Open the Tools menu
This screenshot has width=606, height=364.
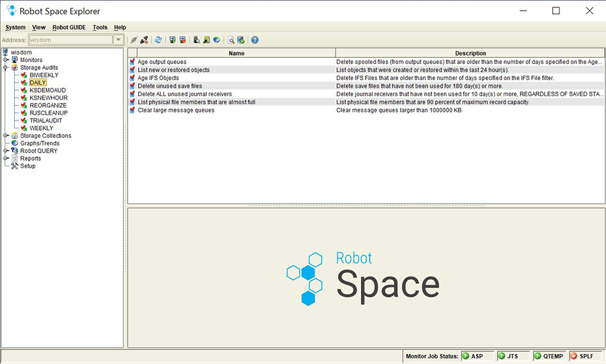coord(100,28)
